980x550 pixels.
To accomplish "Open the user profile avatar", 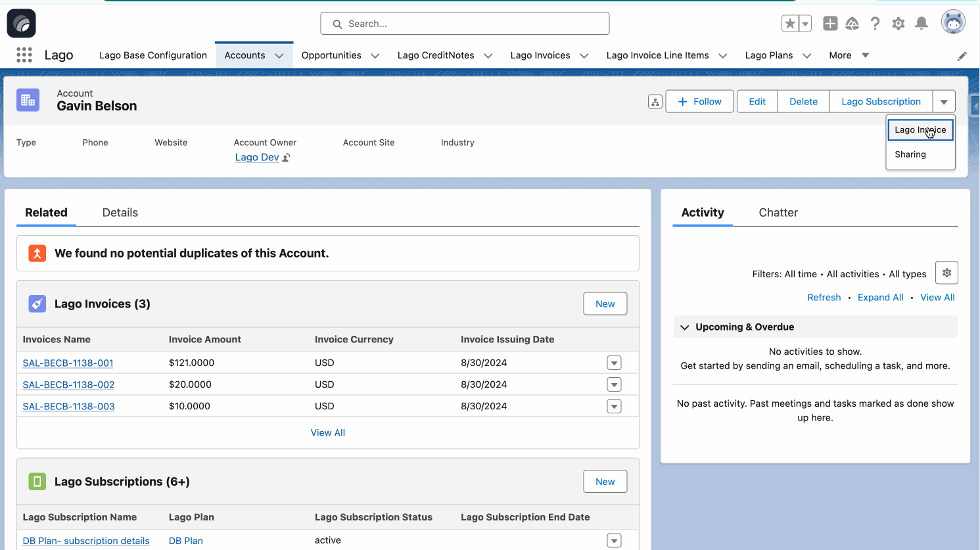I will point(952,22).
